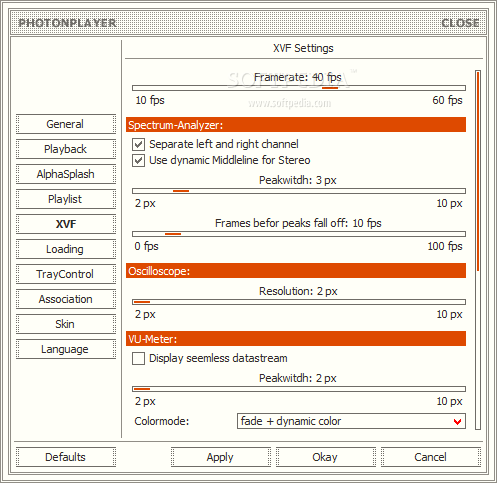Switch to Language settings
This screenshot has height=483, width=497.
[x=66, y=349]
